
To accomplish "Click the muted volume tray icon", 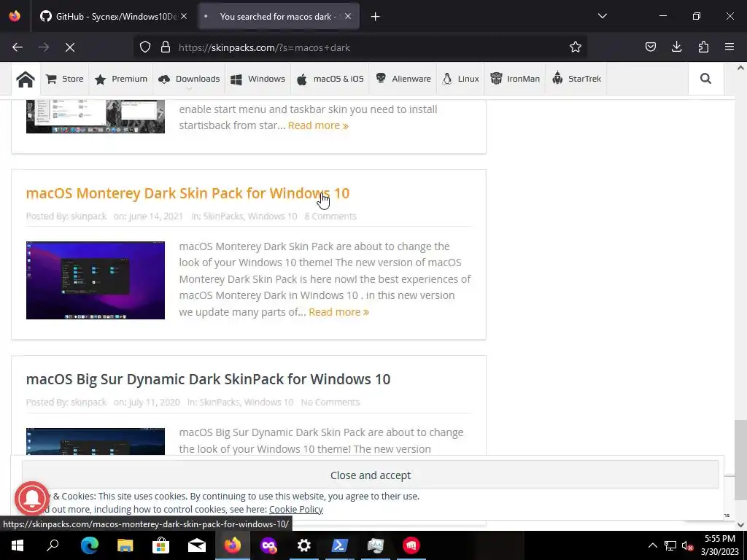I will click(687, 545).
